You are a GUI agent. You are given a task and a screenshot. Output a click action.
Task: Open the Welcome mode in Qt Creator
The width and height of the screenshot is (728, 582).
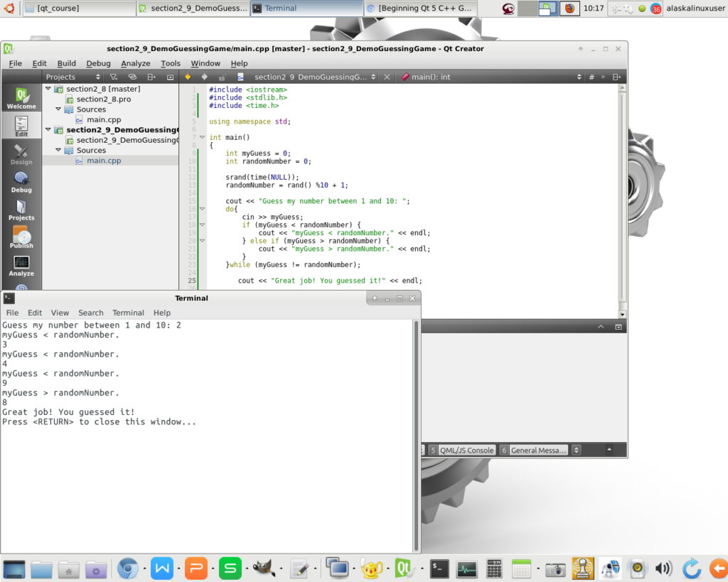click(x=21, y=99)
